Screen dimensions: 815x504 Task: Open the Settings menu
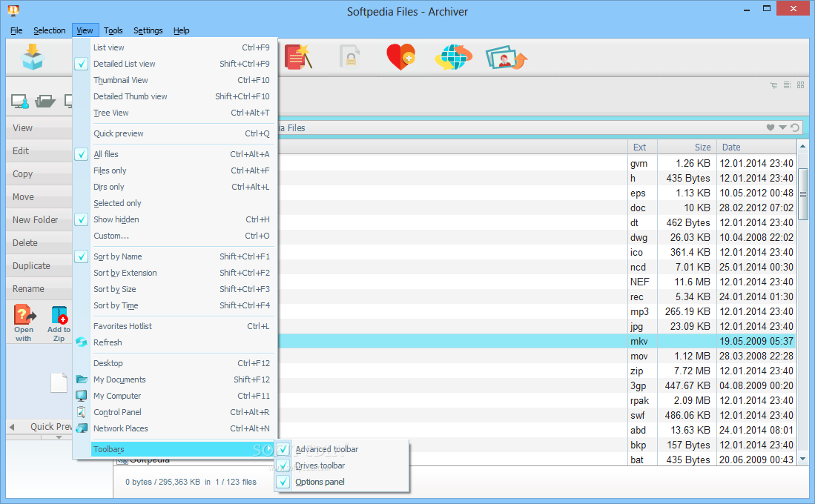148,30
